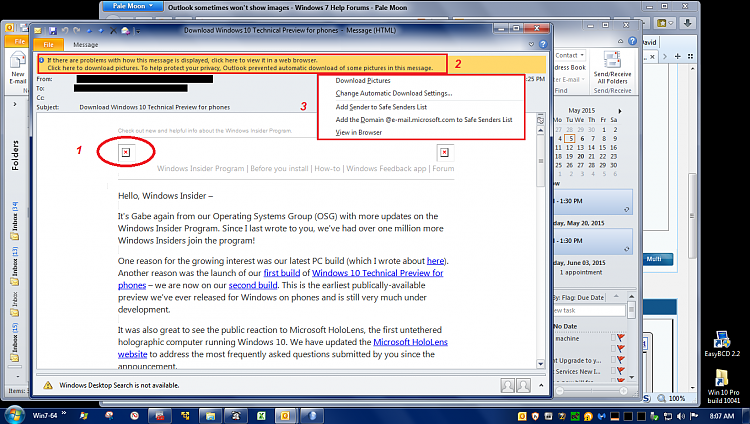Image resolution: width=750 pixels, height=424 pixels.
Task: Open Windows Start menu orb
Action: tap(14, 415)
